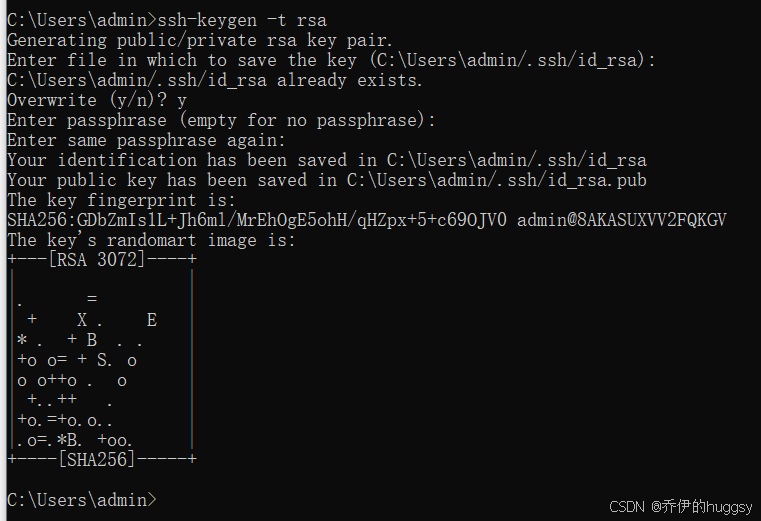
Task: Click the 'Generating public/private rsa key pair' line
Action: (199, 40)
